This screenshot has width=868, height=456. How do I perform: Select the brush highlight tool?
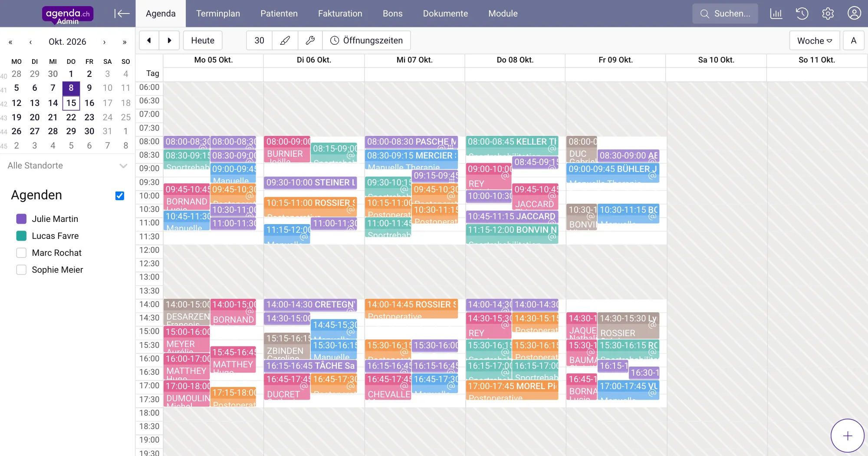pos(285,40)
